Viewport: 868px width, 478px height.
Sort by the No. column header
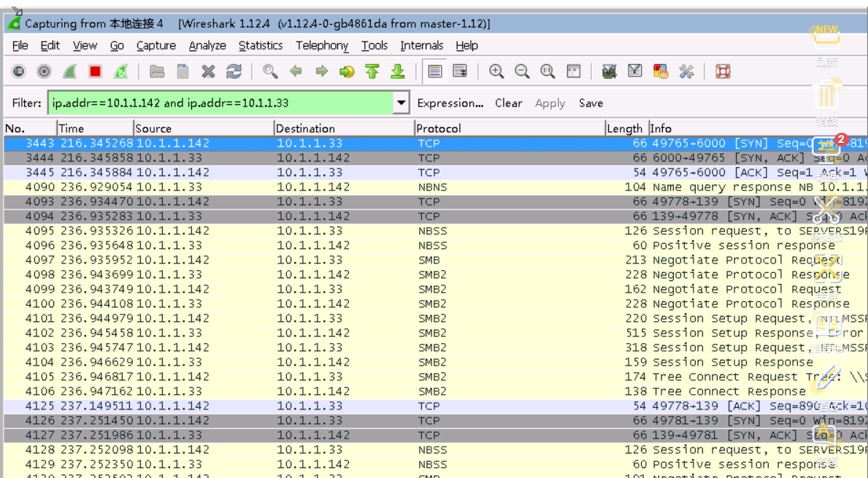click(x=30, y=128)
